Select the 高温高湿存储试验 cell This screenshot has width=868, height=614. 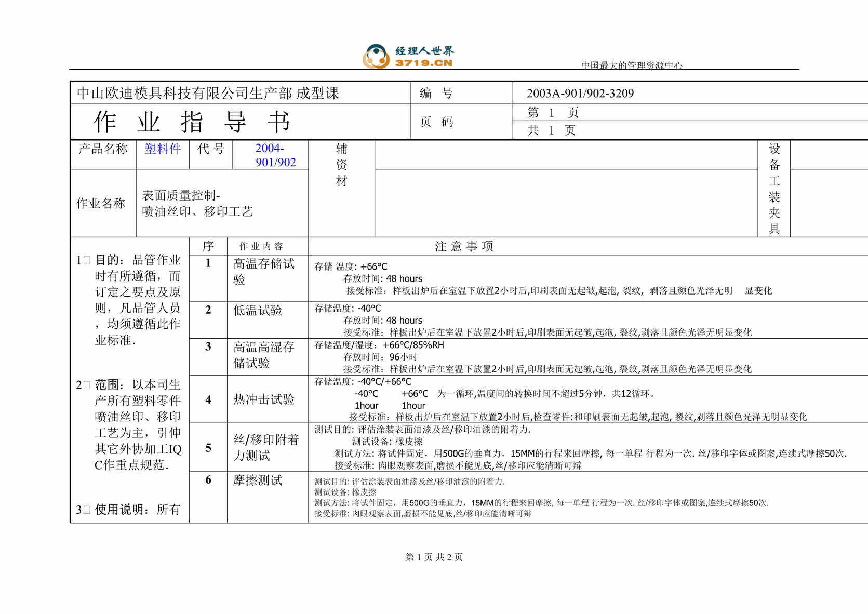tap(268, 356)
